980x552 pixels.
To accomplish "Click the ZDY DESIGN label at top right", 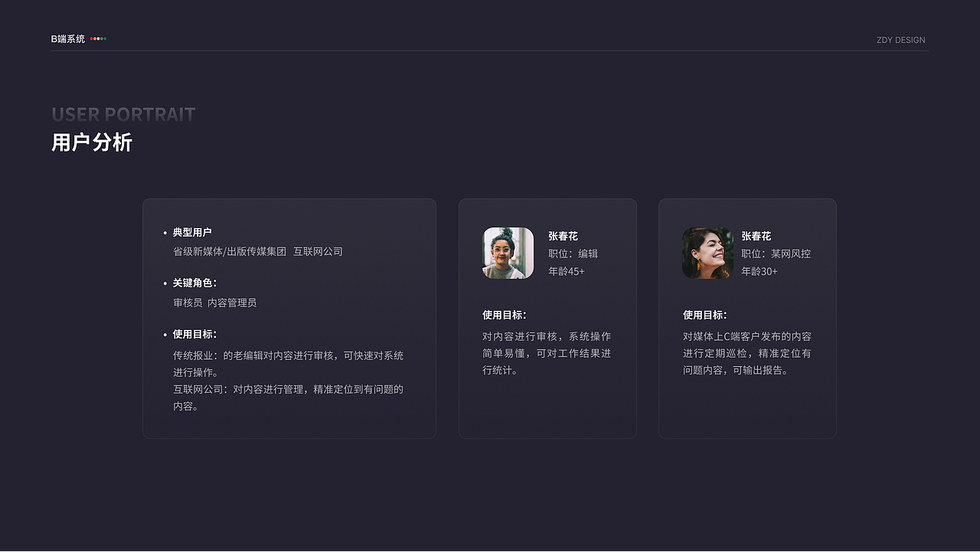I will click(900, 40).
